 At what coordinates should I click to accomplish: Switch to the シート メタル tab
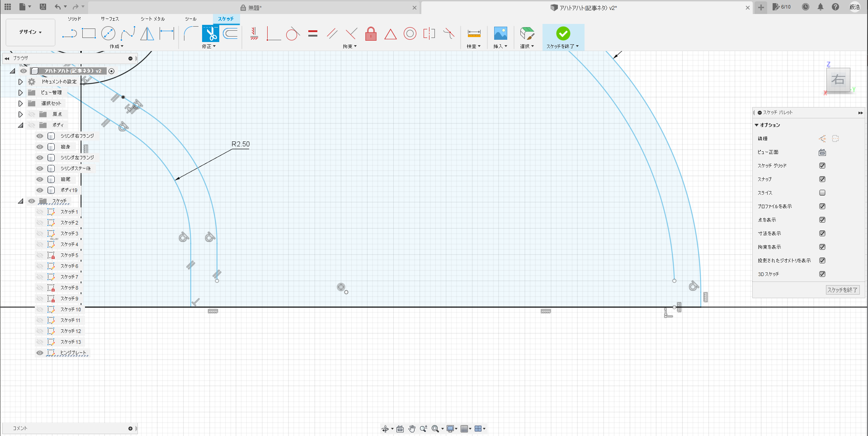(x=152, y=19)
